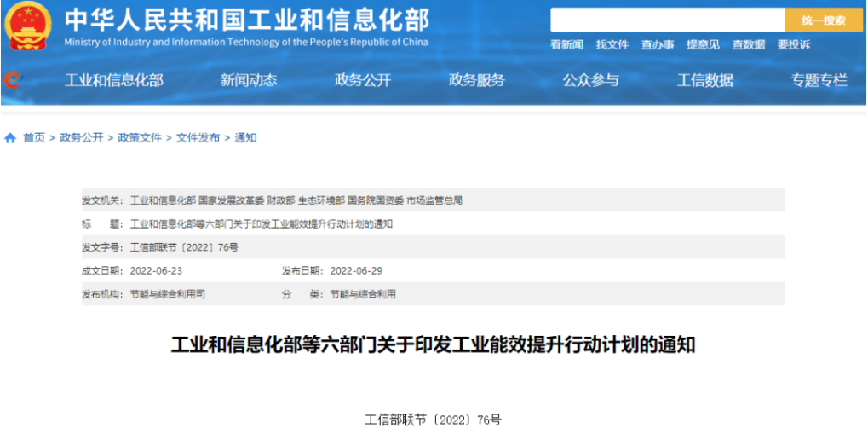Click the national emblem logo
The width and height of the screenshot is (868, 434).
click(27, 27)
